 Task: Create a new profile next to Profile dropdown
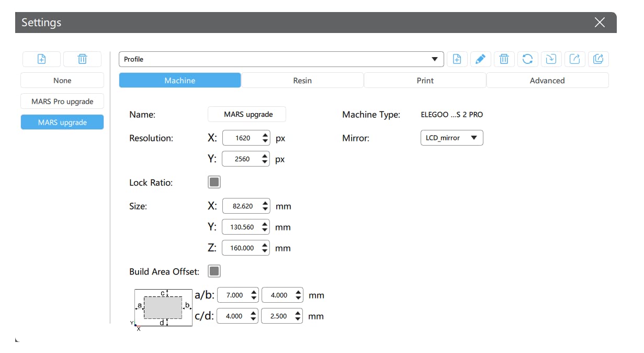coord(457,59)
